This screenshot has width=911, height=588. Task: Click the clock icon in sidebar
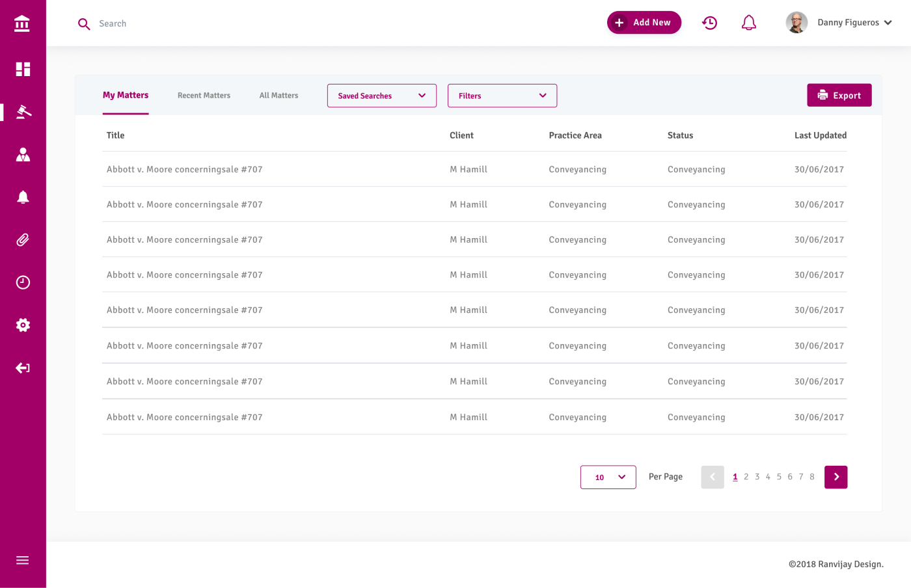tap(23, 282)
